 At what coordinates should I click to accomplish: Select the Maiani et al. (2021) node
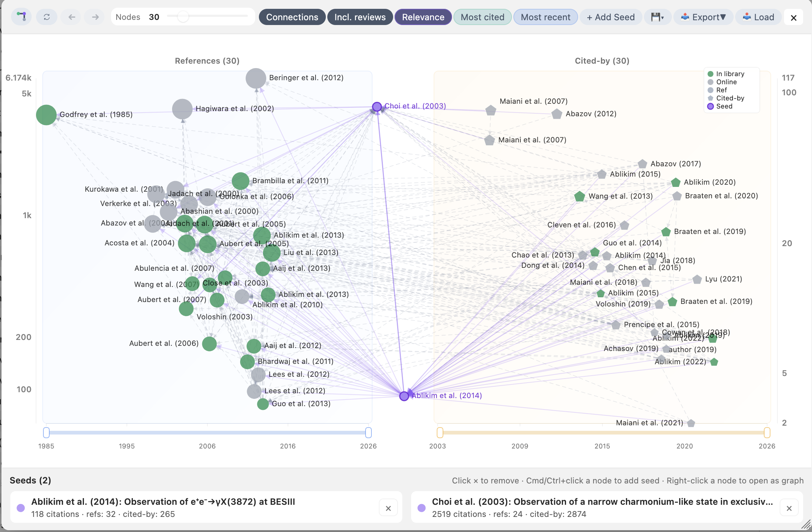click(691, 423)
